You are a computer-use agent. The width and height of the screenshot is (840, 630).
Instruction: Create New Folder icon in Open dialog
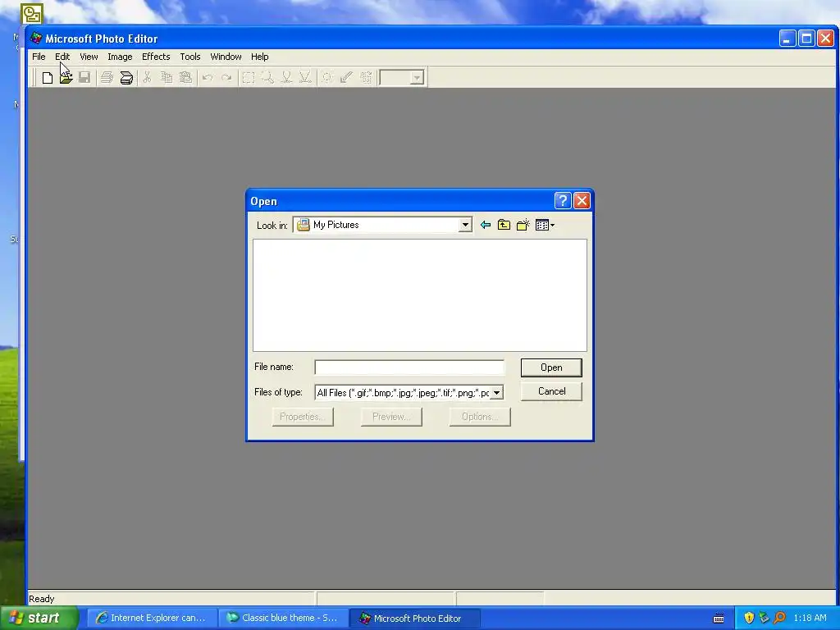point(523,225)
